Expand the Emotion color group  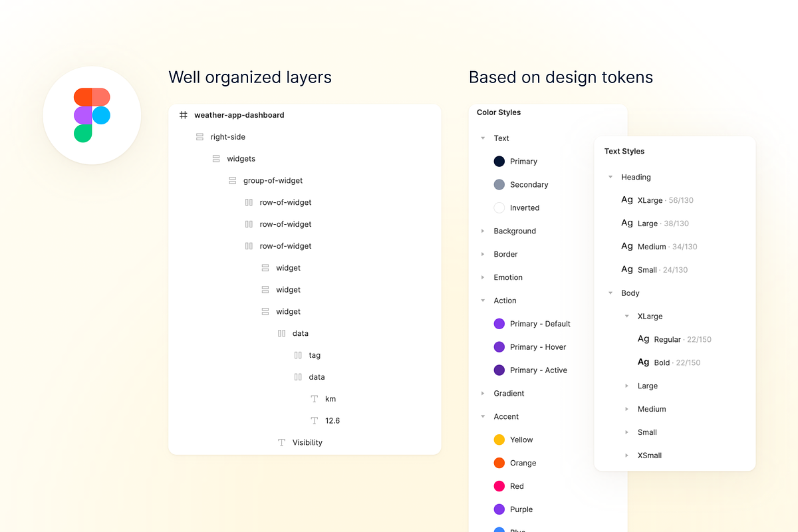pos(483,278)
